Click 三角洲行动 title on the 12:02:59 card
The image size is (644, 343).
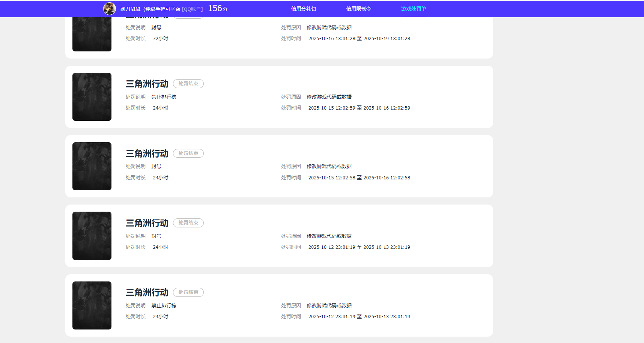(147, 84)
